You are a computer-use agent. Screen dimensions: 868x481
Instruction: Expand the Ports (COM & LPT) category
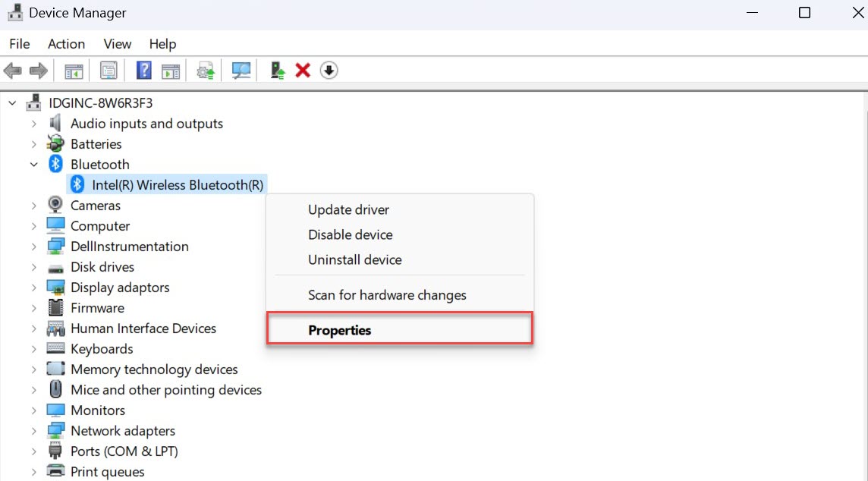34,451
